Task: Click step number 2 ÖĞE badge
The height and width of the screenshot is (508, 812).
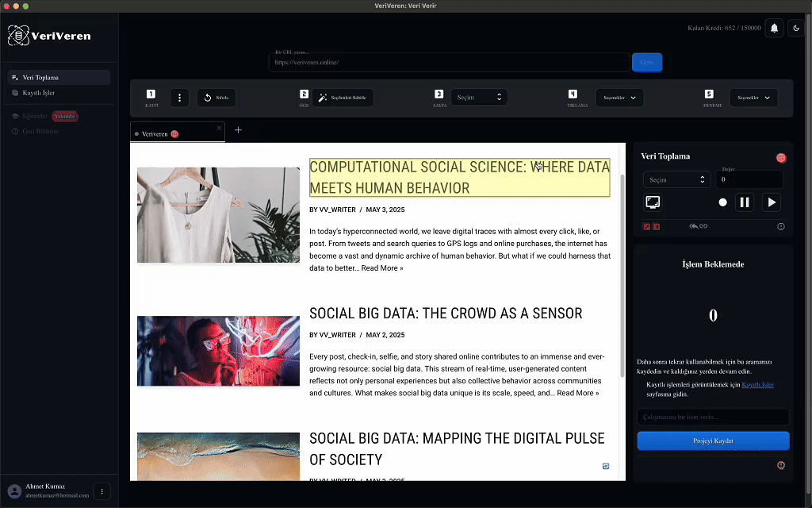Action: (304, 94)
